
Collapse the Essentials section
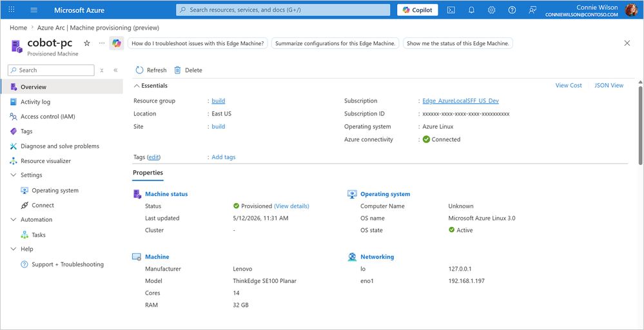151,85
